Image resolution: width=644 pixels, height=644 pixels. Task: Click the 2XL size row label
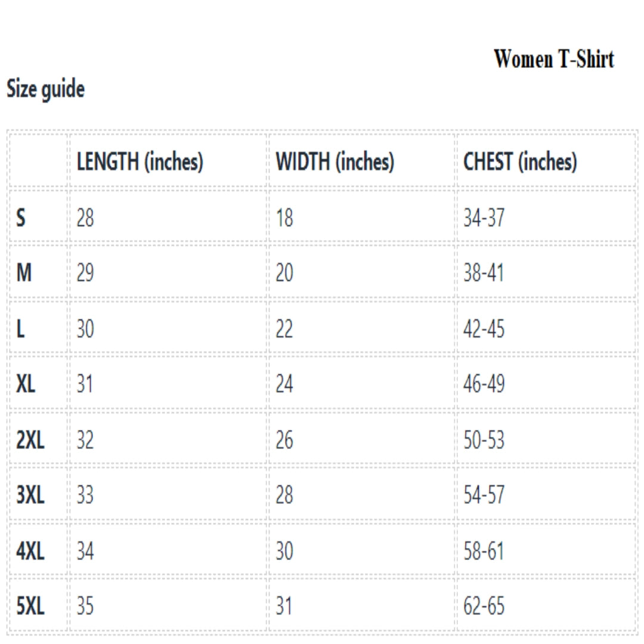[30, 440]
